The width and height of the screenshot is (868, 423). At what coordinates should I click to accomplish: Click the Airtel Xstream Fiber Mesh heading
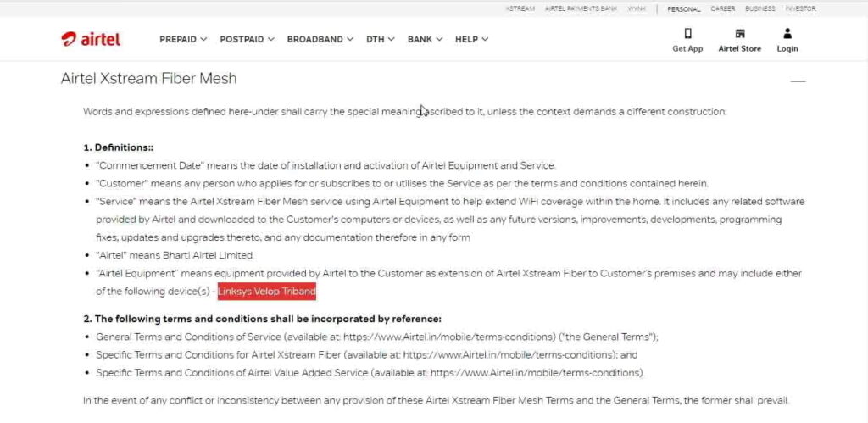click(x=149, y=79)
